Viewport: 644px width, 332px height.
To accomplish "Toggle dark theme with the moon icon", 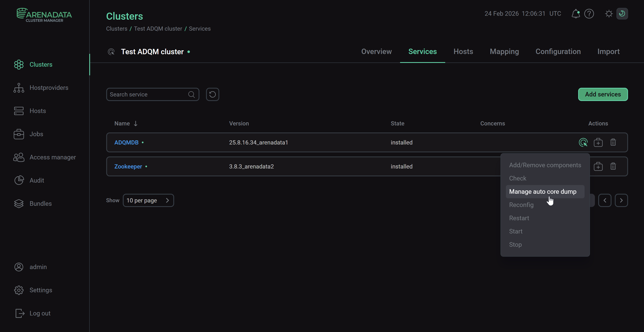I will (x=622, y=14).
